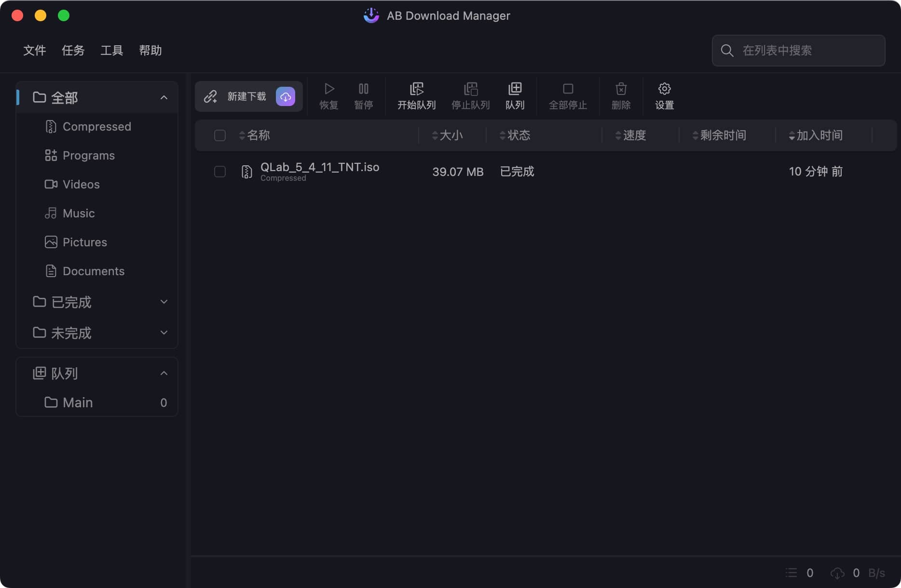The height and width of the screenshot is (588, 901).
Task: Click the 新建下载 button text
Action: (x=247, y=96)
